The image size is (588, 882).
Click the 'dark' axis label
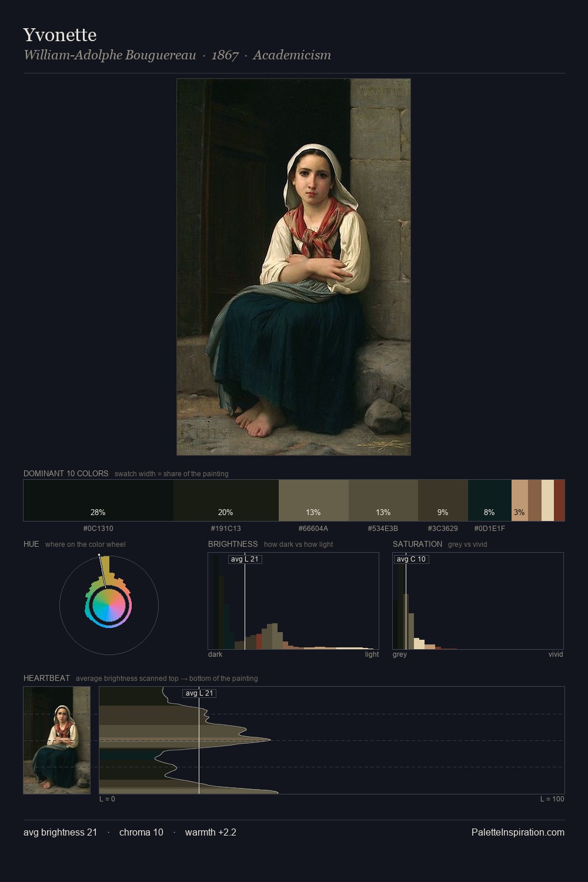click(x=215, y=654)
